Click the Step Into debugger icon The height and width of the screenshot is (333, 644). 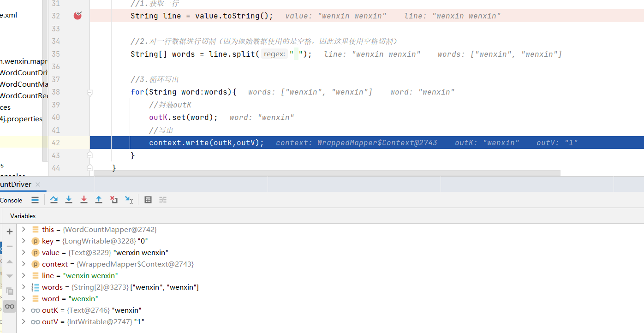click(x=69, y=200)
